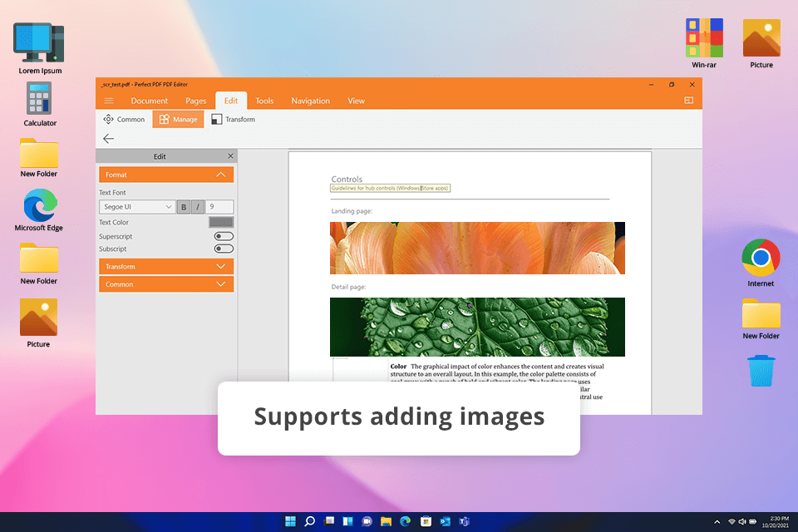The height and width of the screenshot is (532, 798).
Task: Open Teams from the taskbar
Action: click(464, 521)
